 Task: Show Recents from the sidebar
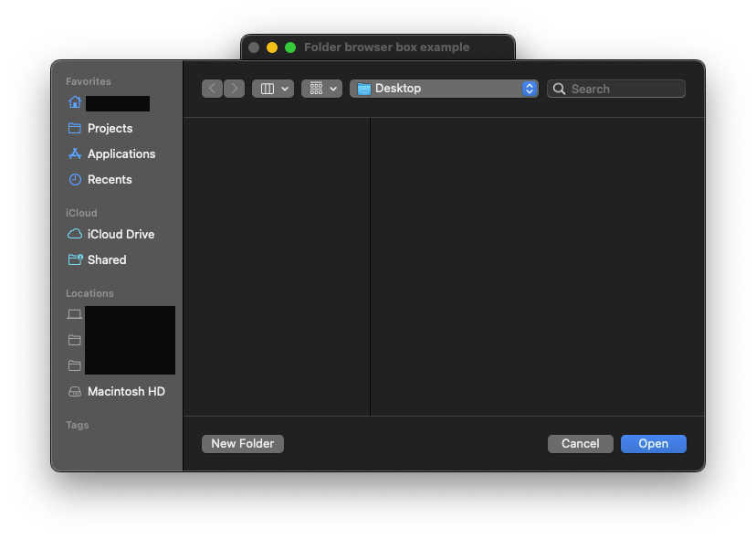tap(110, 180)
